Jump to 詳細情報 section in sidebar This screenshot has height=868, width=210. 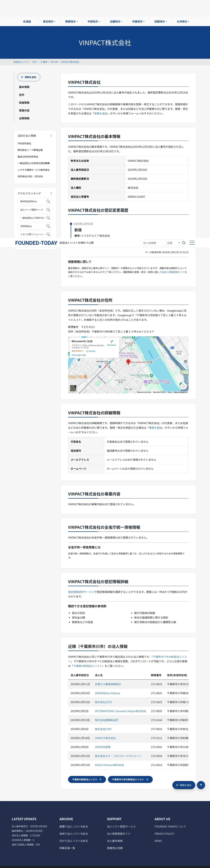pyautogui.click(x=24, y=103)
